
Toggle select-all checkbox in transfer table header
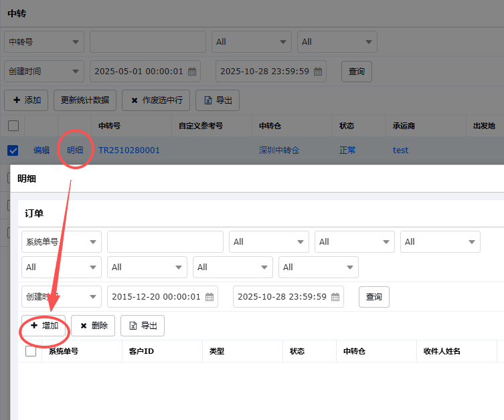click(13, 125)
